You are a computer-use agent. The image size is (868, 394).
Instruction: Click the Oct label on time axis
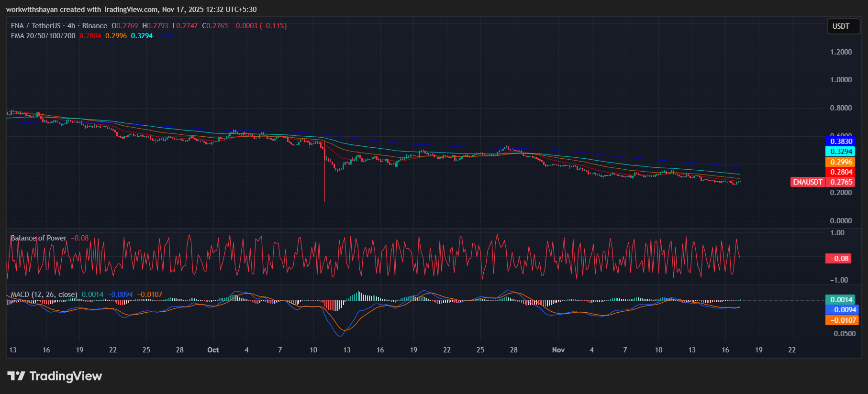click(x=213, y=350)
